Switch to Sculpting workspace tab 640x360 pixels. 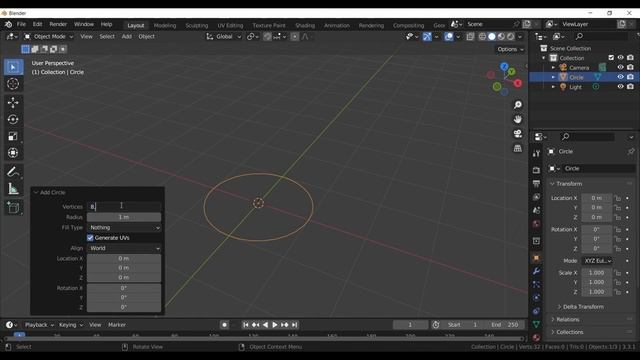tap(197, 25)
